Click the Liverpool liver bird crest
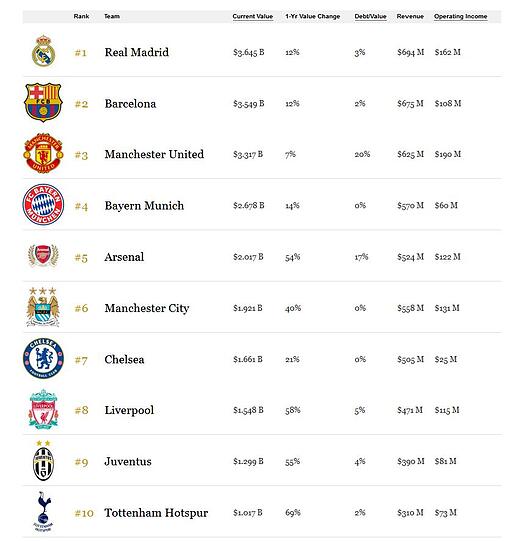513x541 pixels. [43, 410]
